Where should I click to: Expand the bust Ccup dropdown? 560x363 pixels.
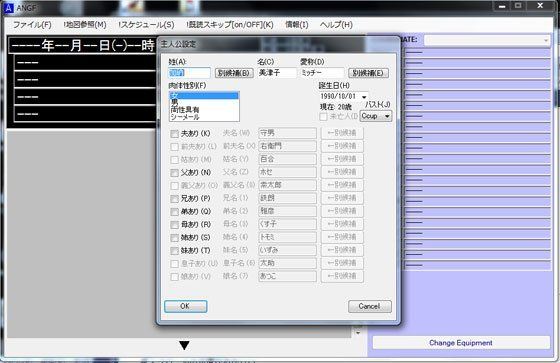click(387, 116)
